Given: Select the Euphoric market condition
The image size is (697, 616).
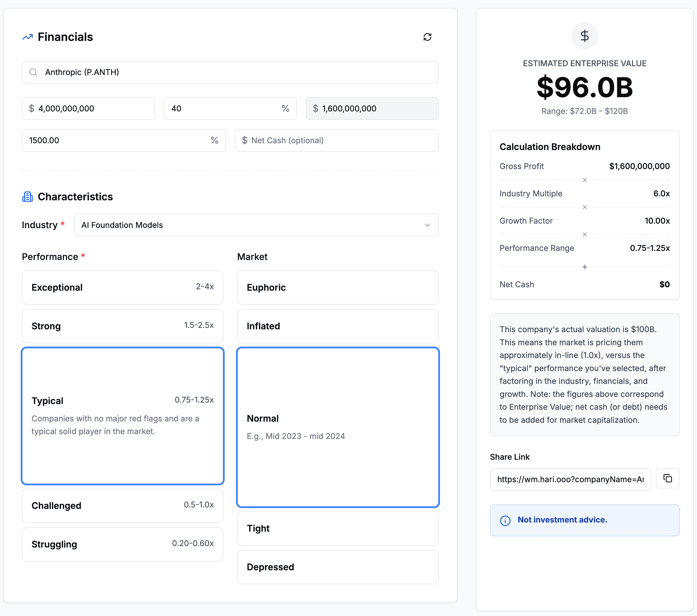Looking at the screenshot, I should [337, 288].
